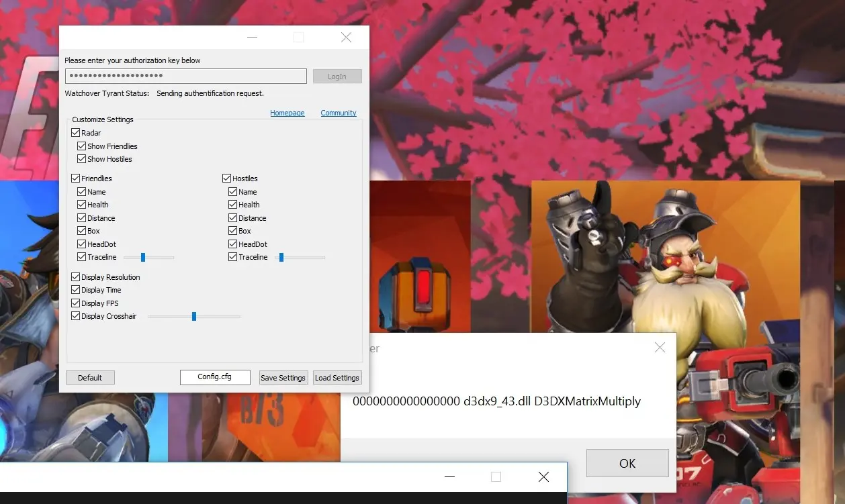Close the settings window
The width and height of the screenshot is (845, 504).
[346, 38]
